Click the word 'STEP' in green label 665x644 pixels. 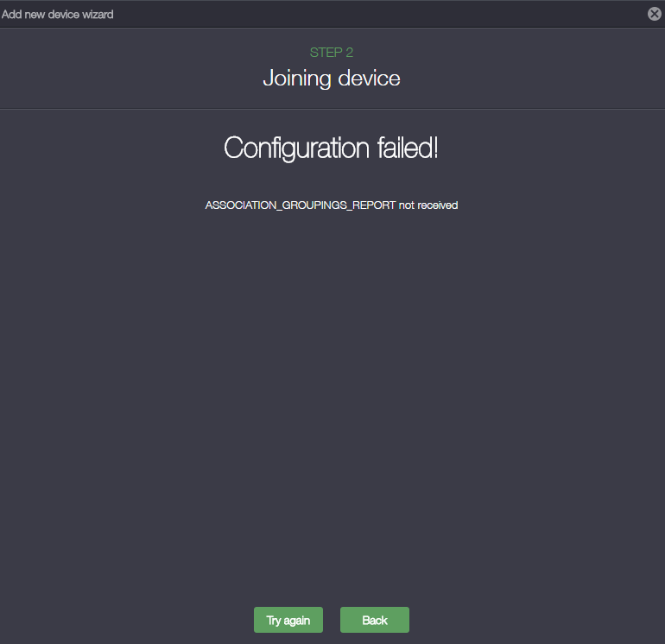click(x=326, y=53)
